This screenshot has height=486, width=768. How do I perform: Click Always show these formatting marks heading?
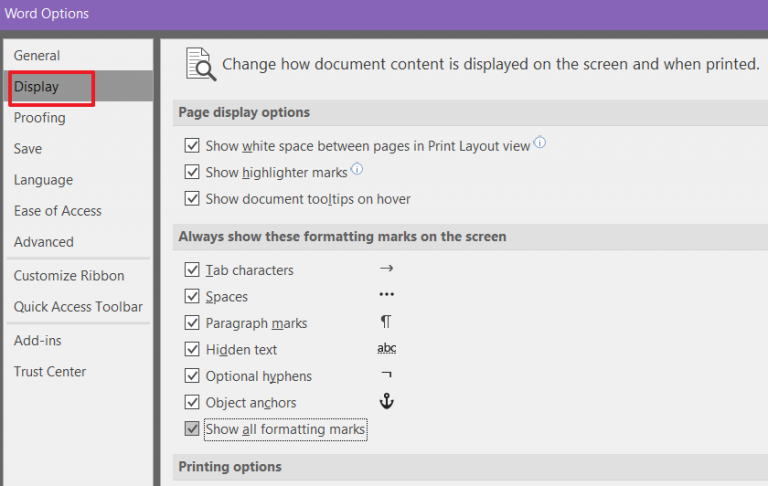click(x=342, y=237)
